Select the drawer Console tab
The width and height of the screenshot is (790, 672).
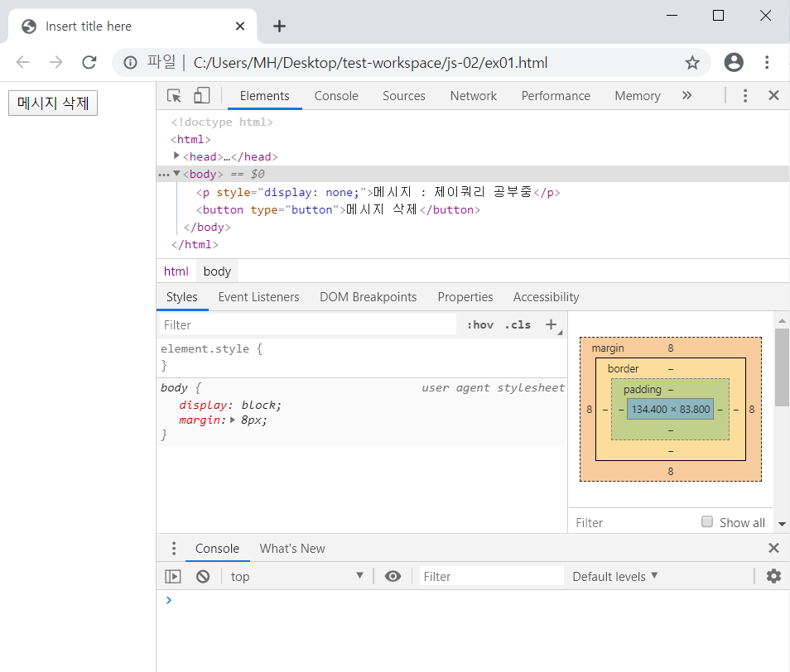[217, 548]
